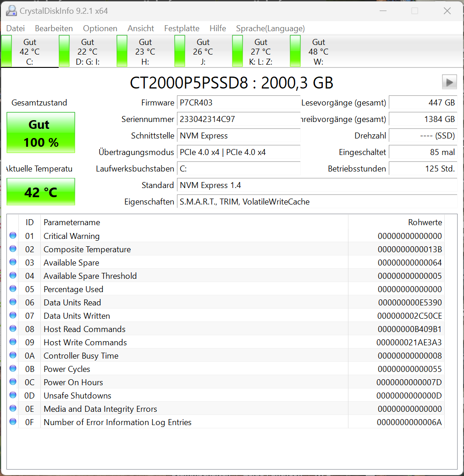Click status dot for Available Spare Threshold

point(13,275)
